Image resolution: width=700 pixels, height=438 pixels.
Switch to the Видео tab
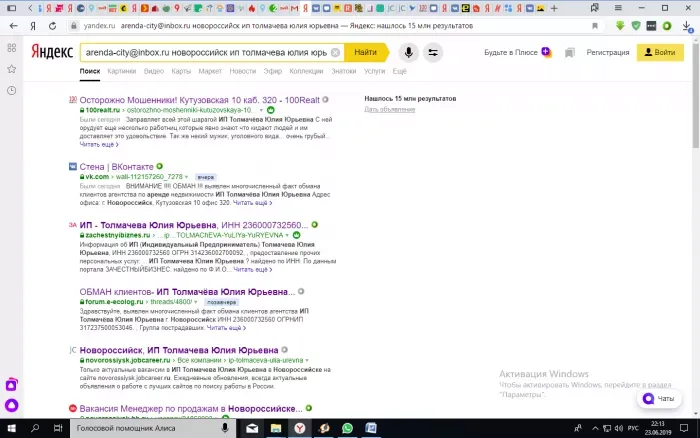coord(154,71)
